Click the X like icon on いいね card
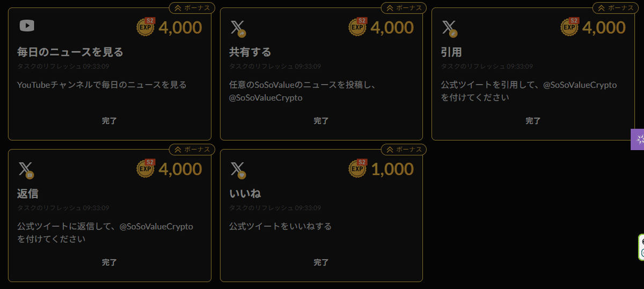 [238, 169]
